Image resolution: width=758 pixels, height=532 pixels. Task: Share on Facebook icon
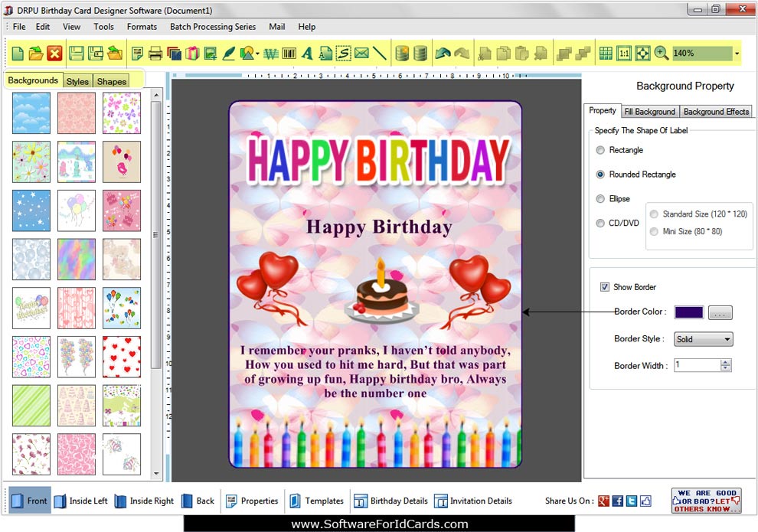617,501
